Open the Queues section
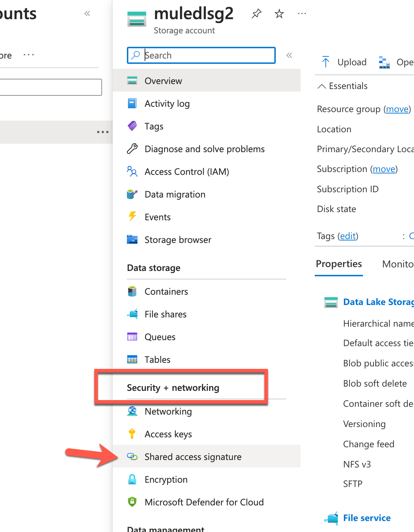Viewport: 414px width, 532px height. coord(160,337)
